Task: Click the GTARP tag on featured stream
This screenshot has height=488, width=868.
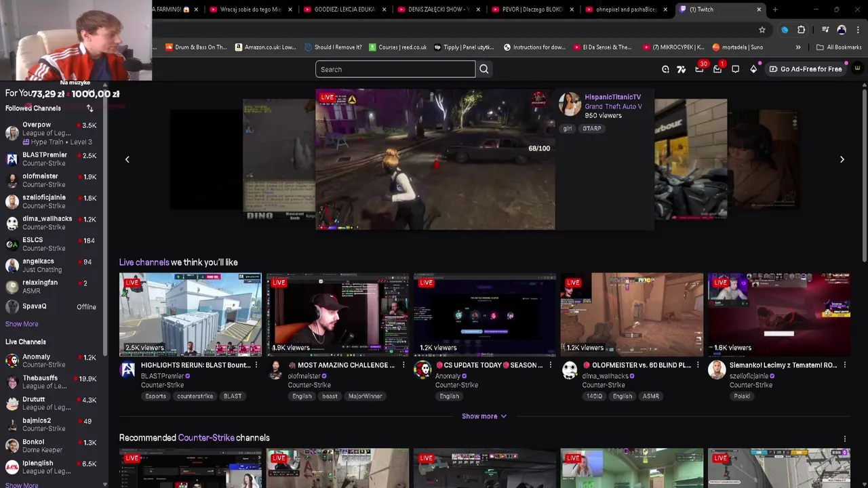Action: (x=591, y=128)
